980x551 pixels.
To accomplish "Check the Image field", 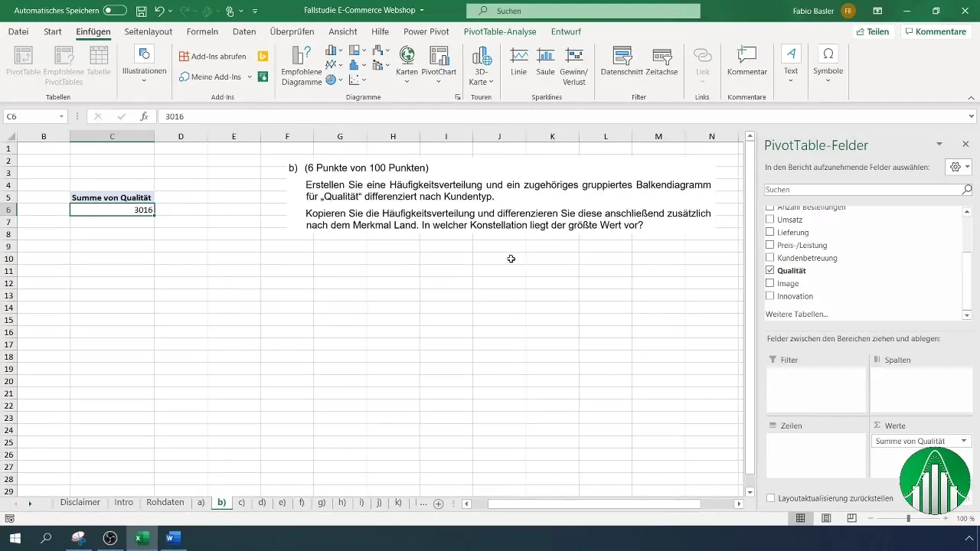I will tap(770, 283).
